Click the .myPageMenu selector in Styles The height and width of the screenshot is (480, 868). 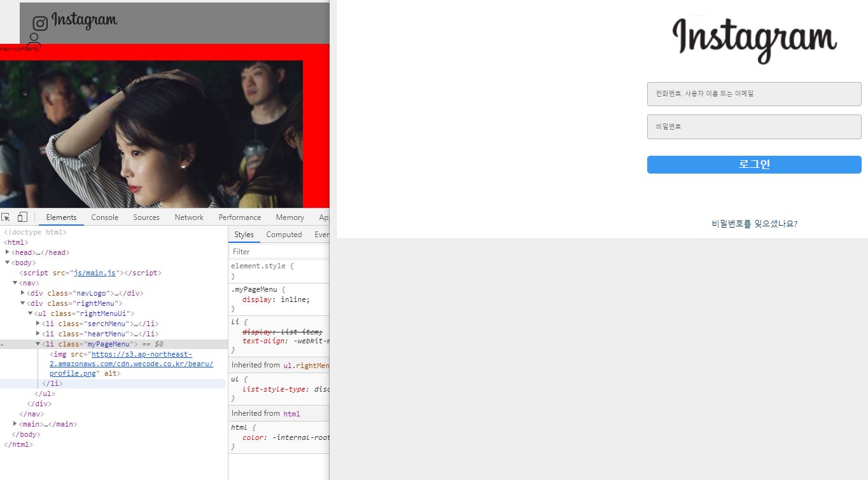pyautogui.click(x=255, y=289)
